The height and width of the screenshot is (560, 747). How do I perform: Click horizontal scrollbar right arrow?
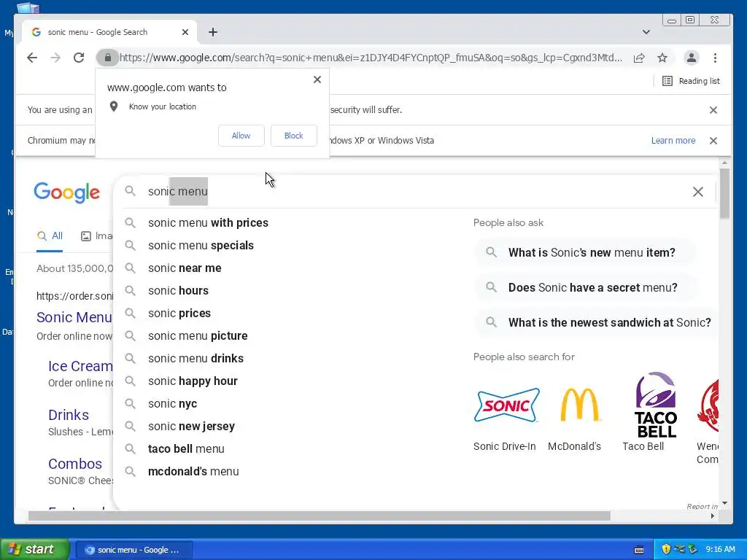(x=713, y=516)
